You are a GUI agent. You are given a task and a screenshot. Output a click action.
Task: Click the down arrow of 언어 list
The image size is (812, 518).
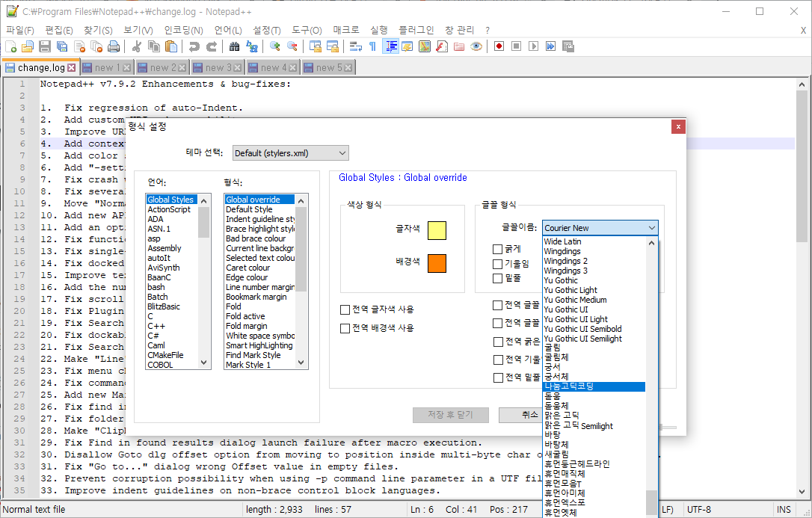204,363
